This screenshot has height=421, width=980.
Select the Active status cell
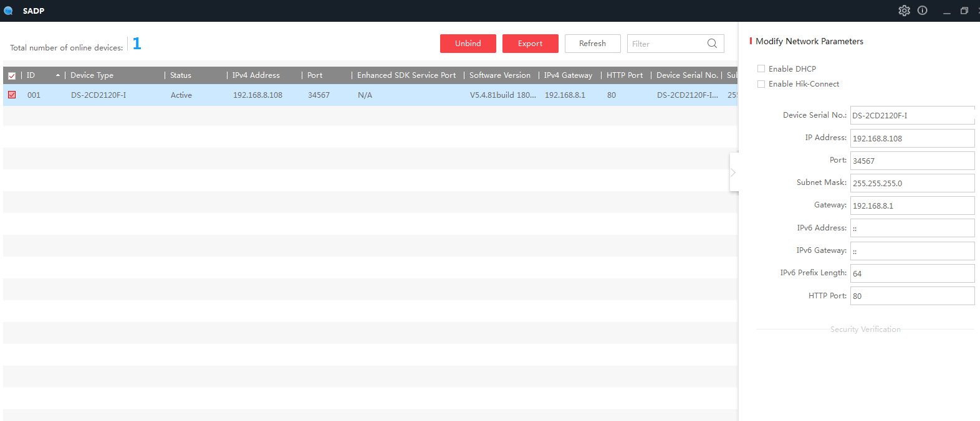pyautogui.click(x=181, y=95)
